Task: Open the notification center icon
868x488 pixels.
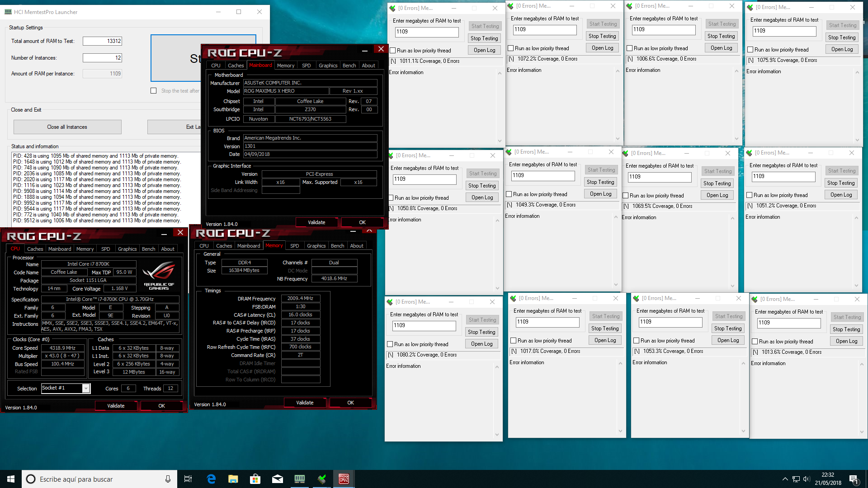Action: tap(854, 479)
